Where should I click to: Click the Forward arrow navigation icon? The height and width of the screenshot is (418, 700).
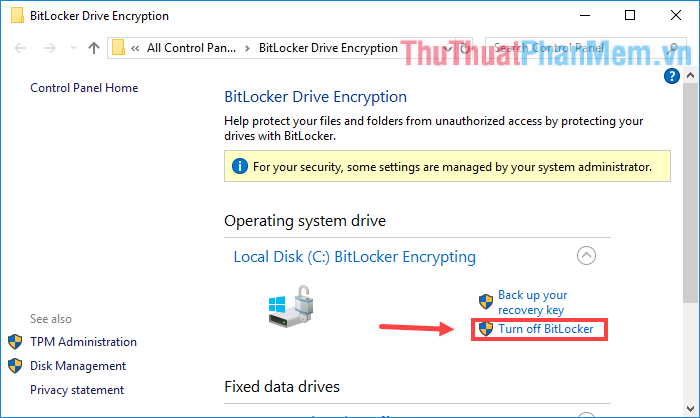pyautogui.click(x=50, y=48)
